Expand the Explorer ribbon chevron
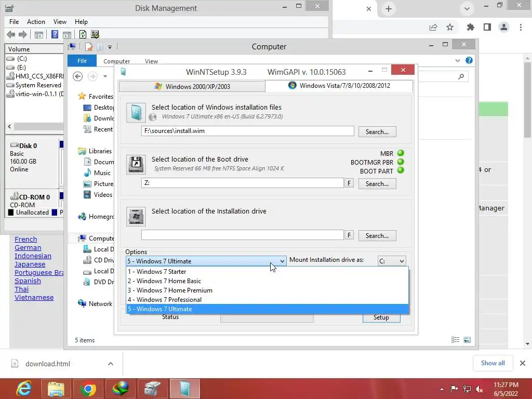This screenshot has height=399, width=532. [457, 61]
